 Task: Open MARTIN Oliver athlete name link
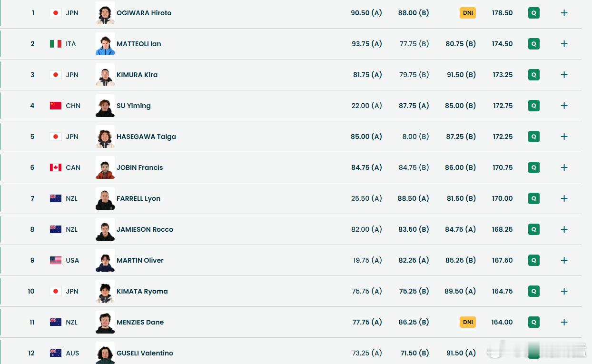coord(140,260)
